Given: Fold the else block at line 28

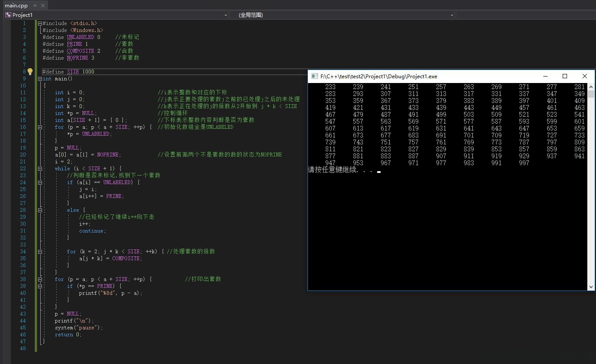Looking at the screenshot, I should click(x=40, y=210).
